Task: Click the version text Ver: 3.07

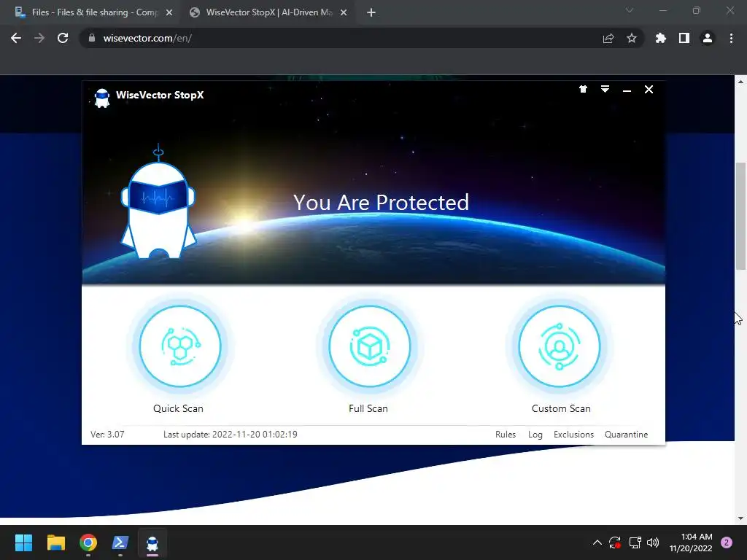Action: [107, 435]
